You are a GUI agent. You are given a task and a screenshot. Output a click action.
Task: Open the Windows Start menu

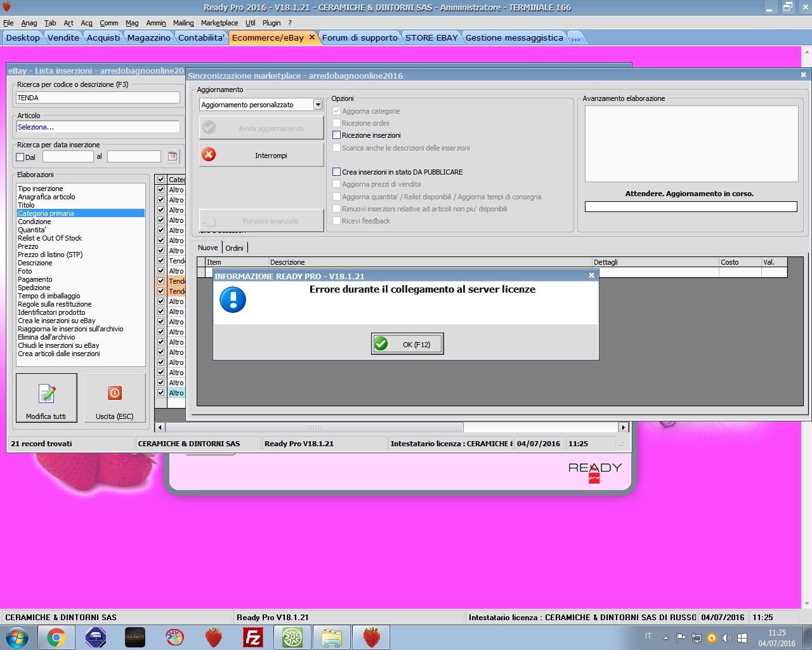(x=16, y=637)
